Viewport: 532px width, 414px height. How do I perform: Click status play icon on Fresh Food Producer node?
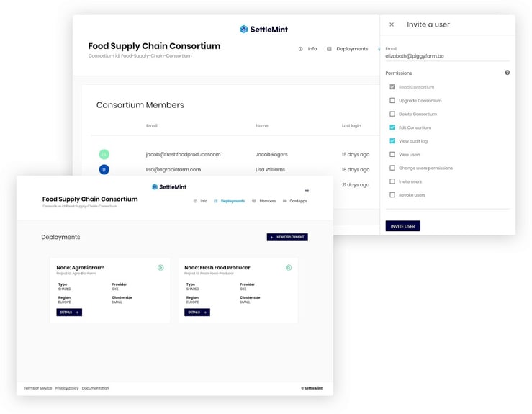point(289,268)
